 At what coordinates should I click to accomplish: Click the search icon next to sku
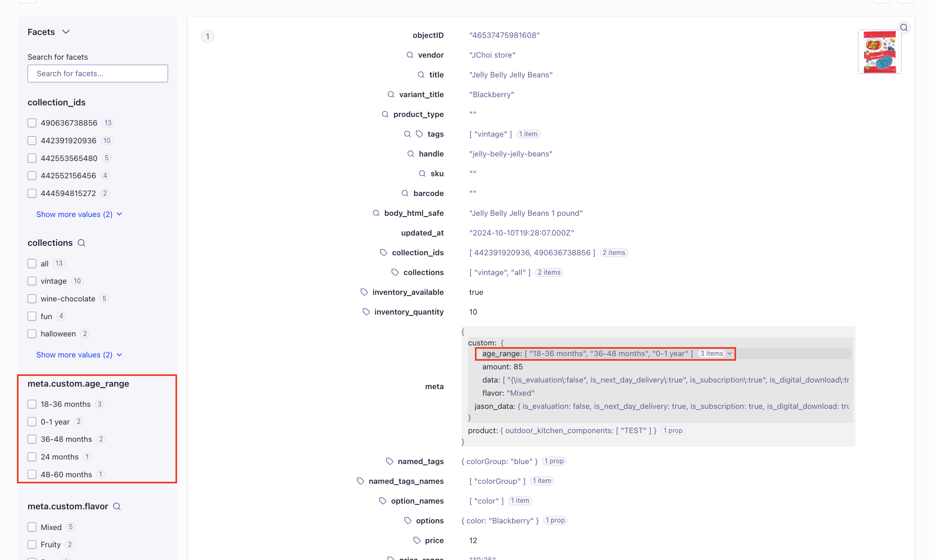pyautogui.click(x=422, y=173)
